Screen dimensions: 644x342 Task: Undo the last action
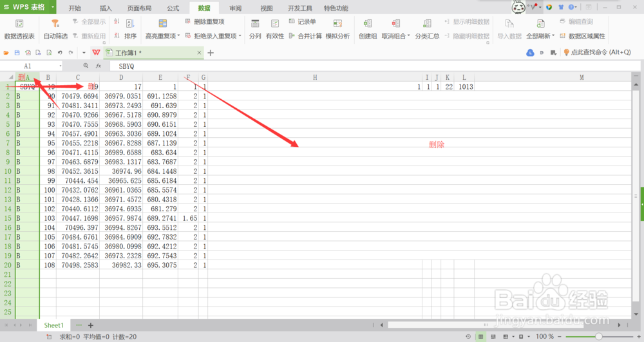[60, 53]
